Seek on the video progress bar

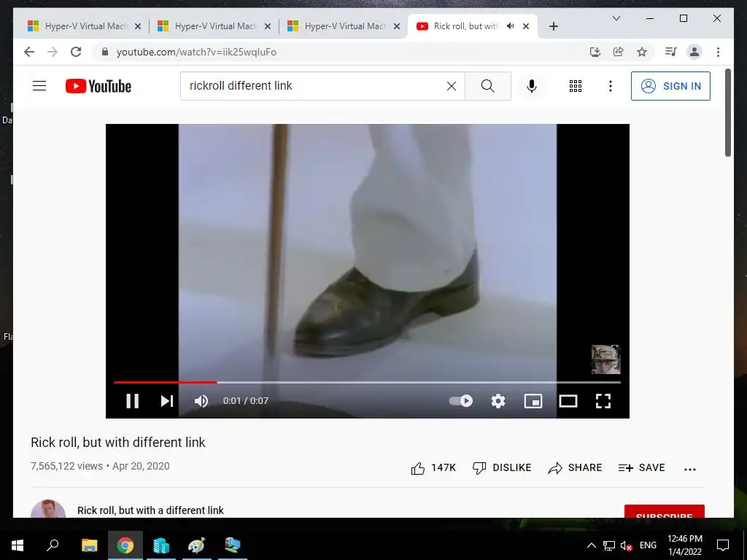pos(368,382)
